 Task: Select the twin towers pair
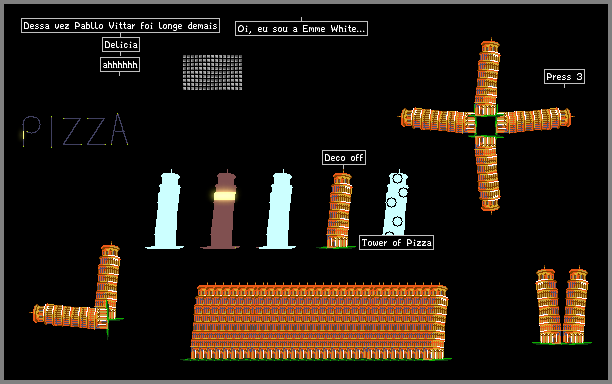click(x=562, y=305)
